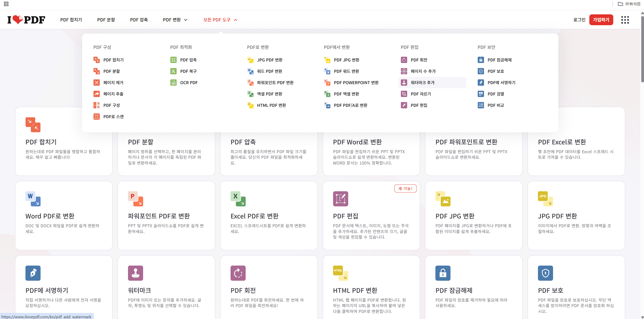Open the Excel PDF로 변환 card
This screenshot has width=644, height=319.
[269, 216]
